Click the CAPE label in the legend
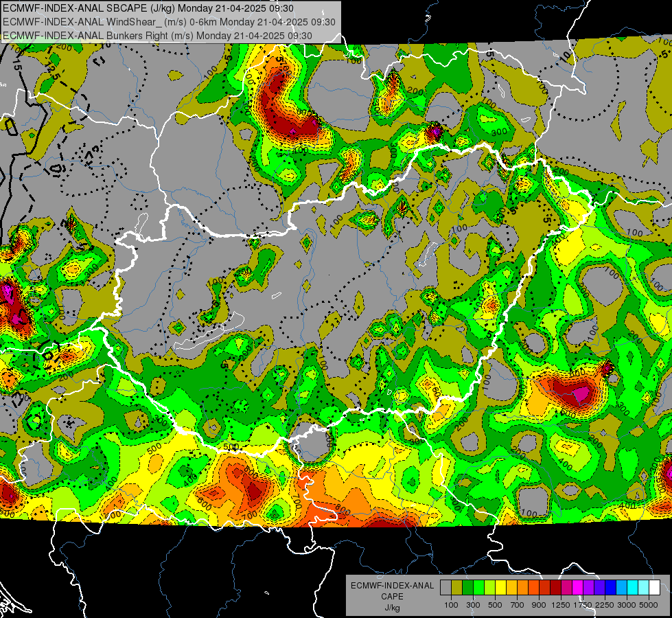 coord(392,596)
